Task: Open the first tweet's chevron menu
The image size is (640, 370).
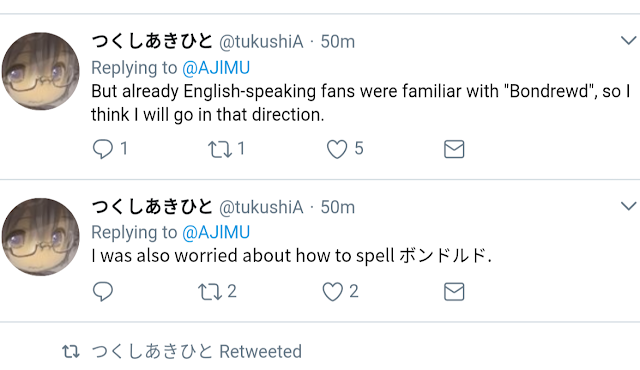Action: pos(629,40)
